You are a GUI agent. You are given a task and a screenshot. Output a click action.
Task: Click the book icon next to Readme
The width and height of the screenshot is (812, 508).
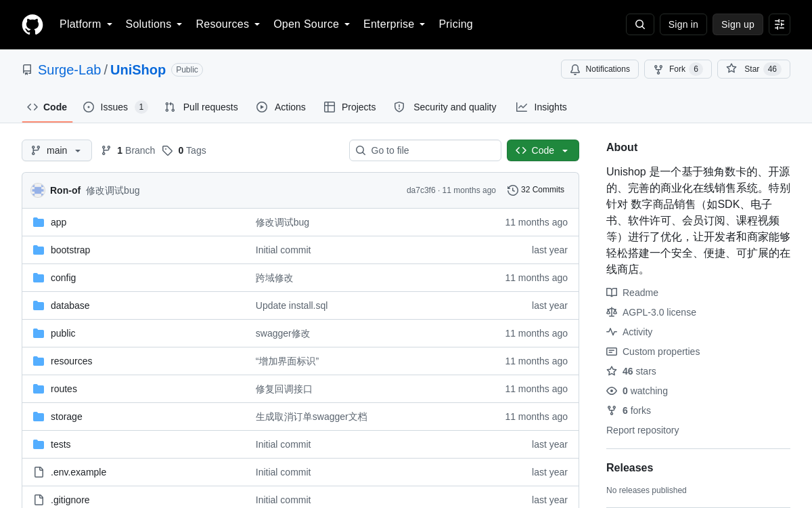tap(612, 293)
